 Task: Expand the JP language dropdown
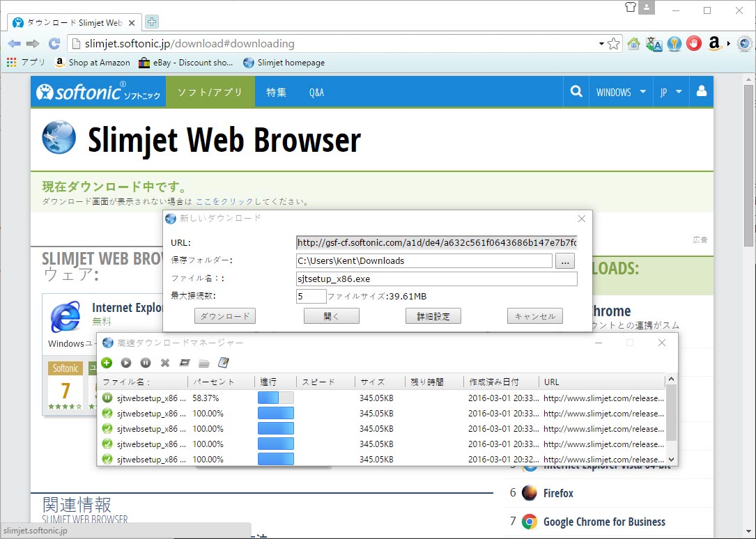[x=671, y=91]
